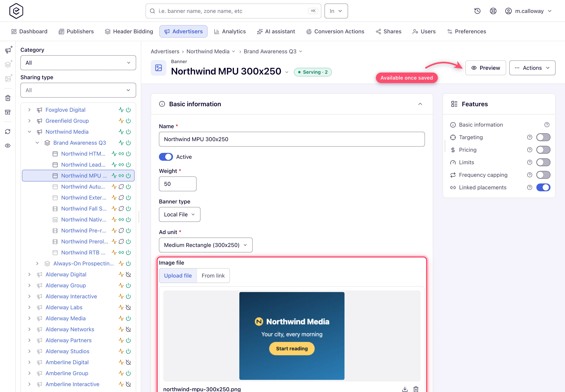Expand the Foxglove Digital tree node
Screen dimensions: 565x392
click(29, 110)
